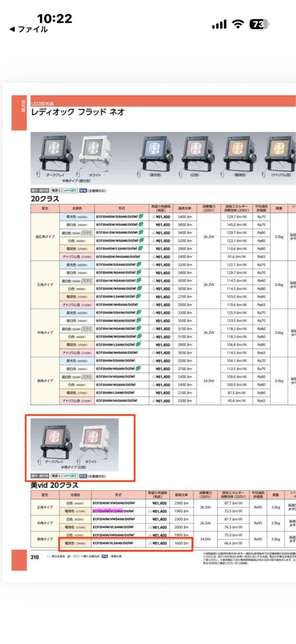Select the 125.9 ℓm/W efficiency cell

tap(237, 313)
